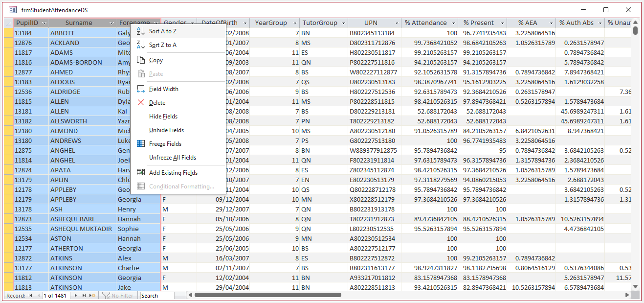Click the Sort Z to A icon
The height and width of the screenshot is (303, 644).
point(141,45)
